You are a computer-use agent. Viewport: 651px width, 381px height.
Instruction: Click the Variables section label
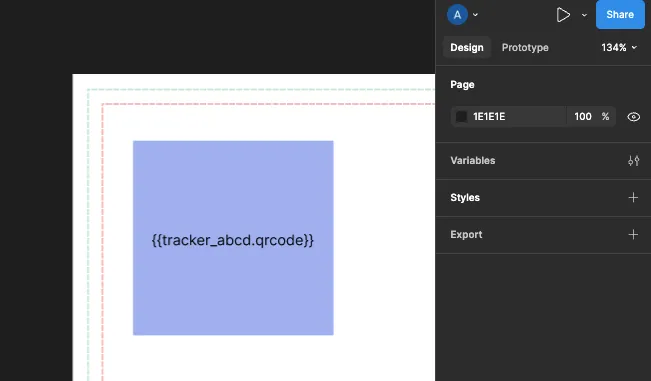(472, 161)
